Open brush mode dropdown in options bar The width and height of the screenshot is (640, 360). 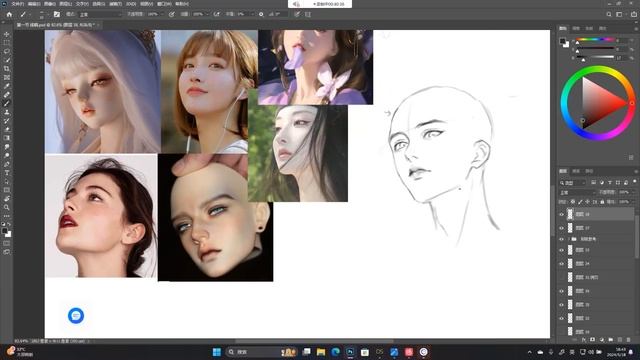point(100,14)
